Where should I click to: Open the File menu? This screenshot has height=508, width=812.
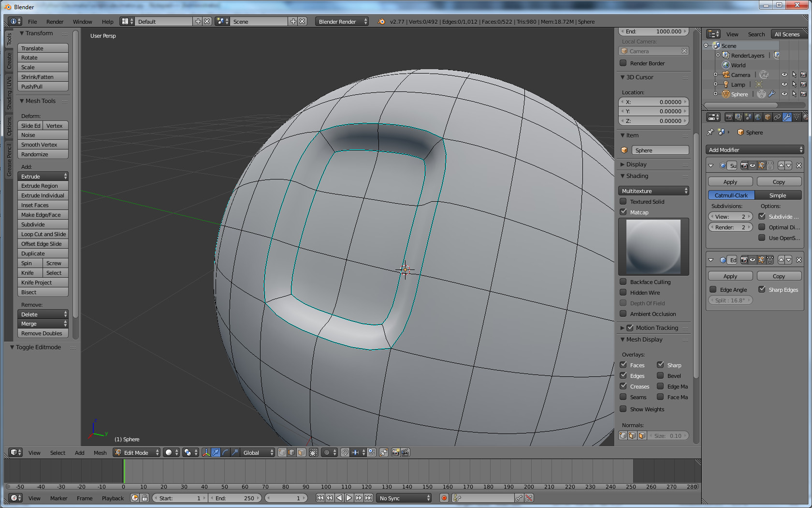click(x=32, y=22)
